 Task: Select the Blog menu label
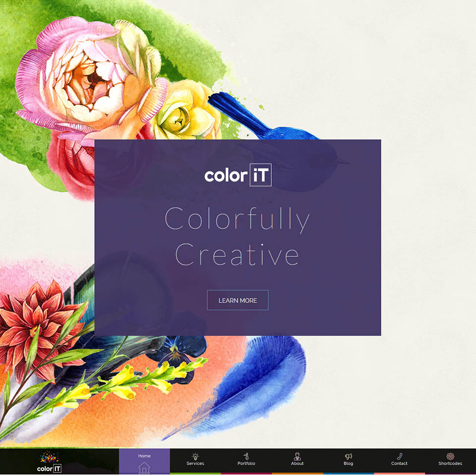tap(348, 464)
